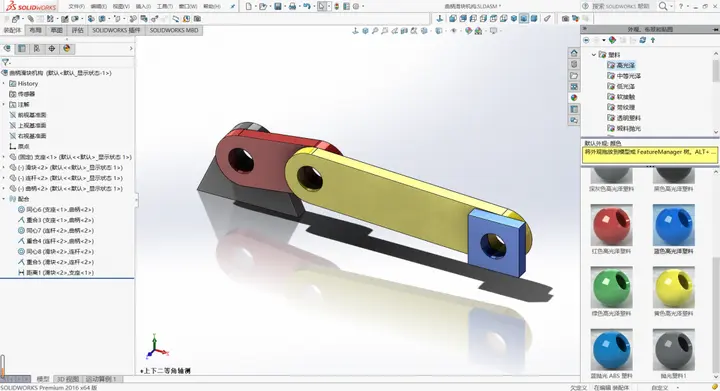Expand the (-) 曲柄<2> component
This screenshot has width=720, height=391.
click(4, 189)
